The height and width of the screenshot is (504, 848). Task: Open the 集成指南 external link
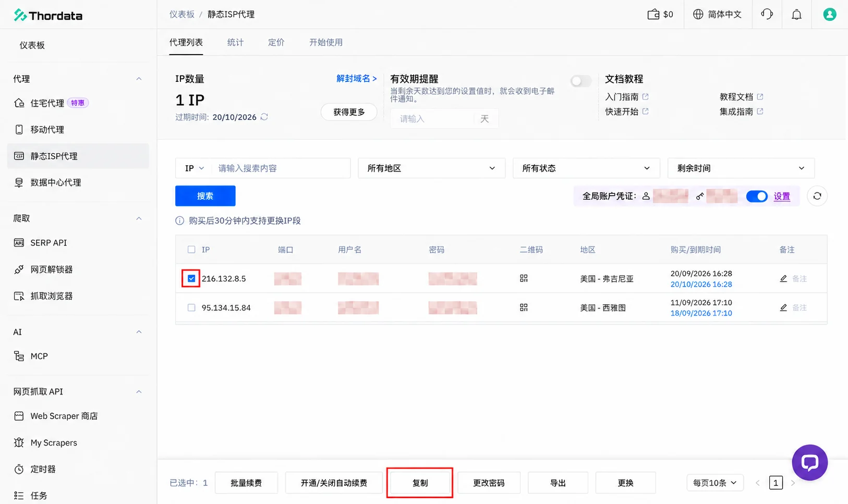pyautogui.click(x=741, y=112)
